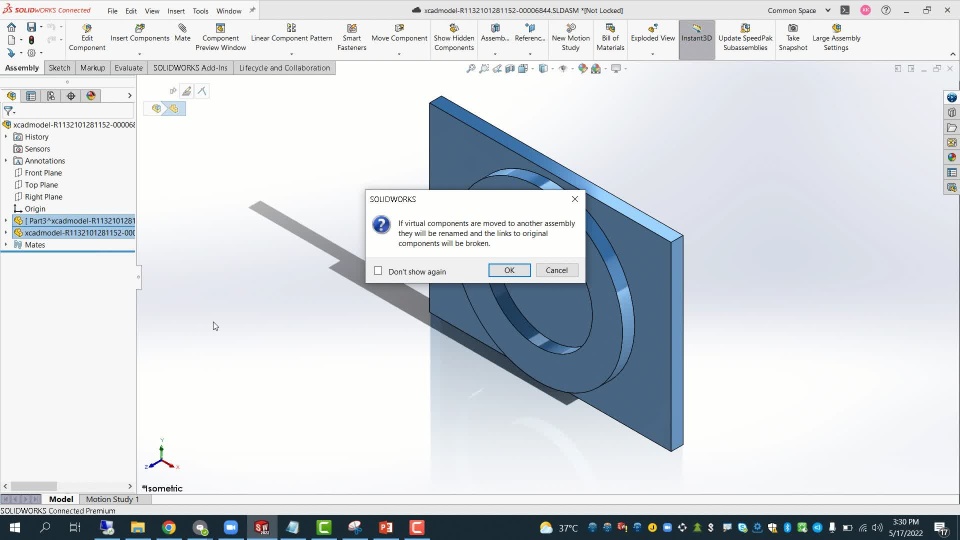Open Assembly Features tool
Image resolution: width=960 pixels, height=540 pixels.
coord(495,33)
